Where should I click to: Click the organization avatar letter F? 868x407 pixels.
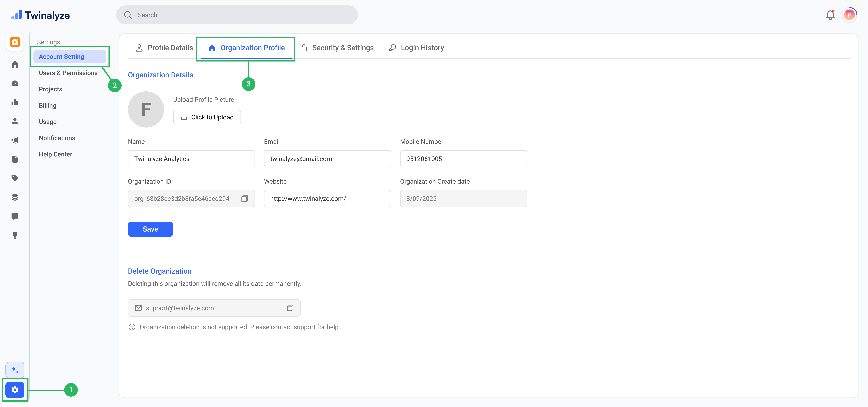[146, 110]
